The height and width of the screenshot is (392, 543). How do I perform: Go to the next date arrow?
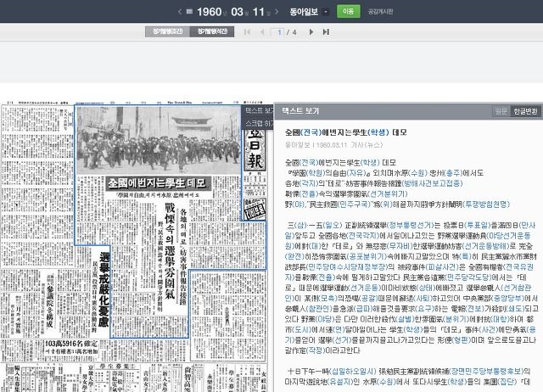click(277, 11)
